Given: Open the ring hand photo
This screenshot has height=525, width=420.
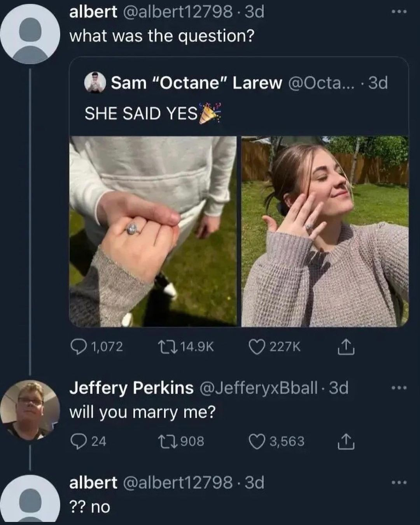Looking at the screenshot, I should (x=153, y=231).
